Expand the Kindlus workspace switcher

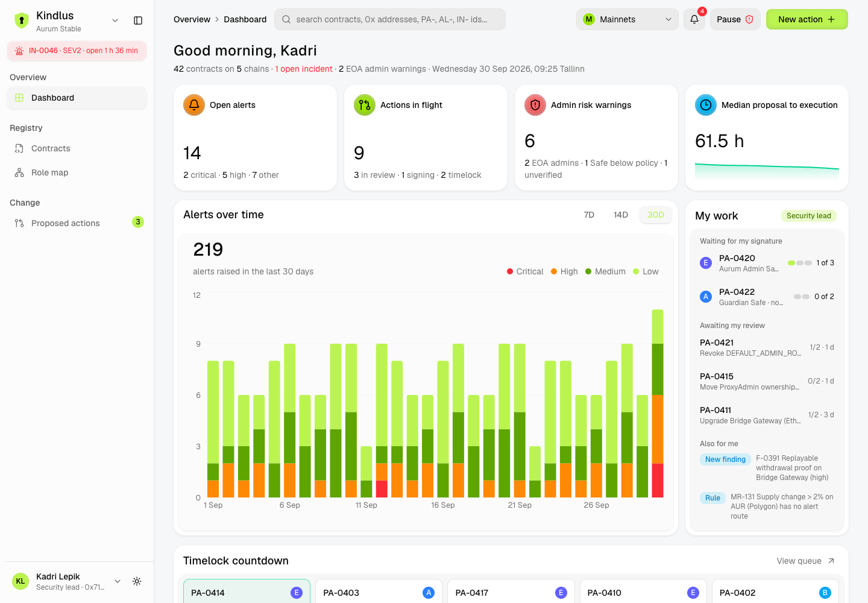[x=115, y=21]
